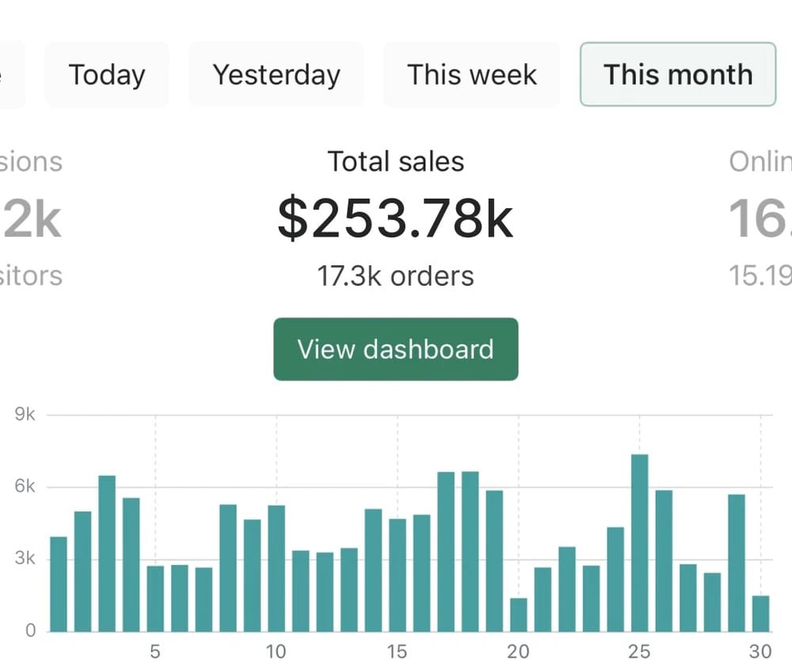This screenshot has height=672, width=792.
Task: Click the bar at day 10
Action: click(x=276, y=568)
